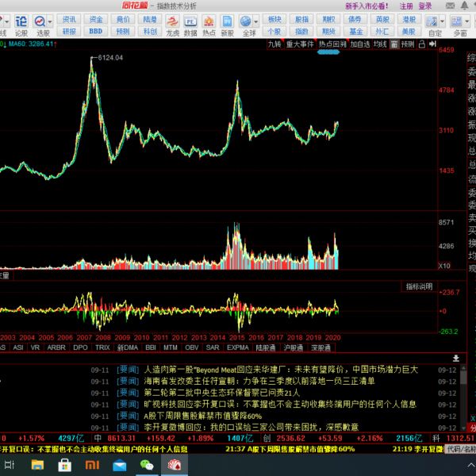Screen dimensions: 476x476
Task: Open the 龙虎 dragon-tiger list icon
Action: 172,25
